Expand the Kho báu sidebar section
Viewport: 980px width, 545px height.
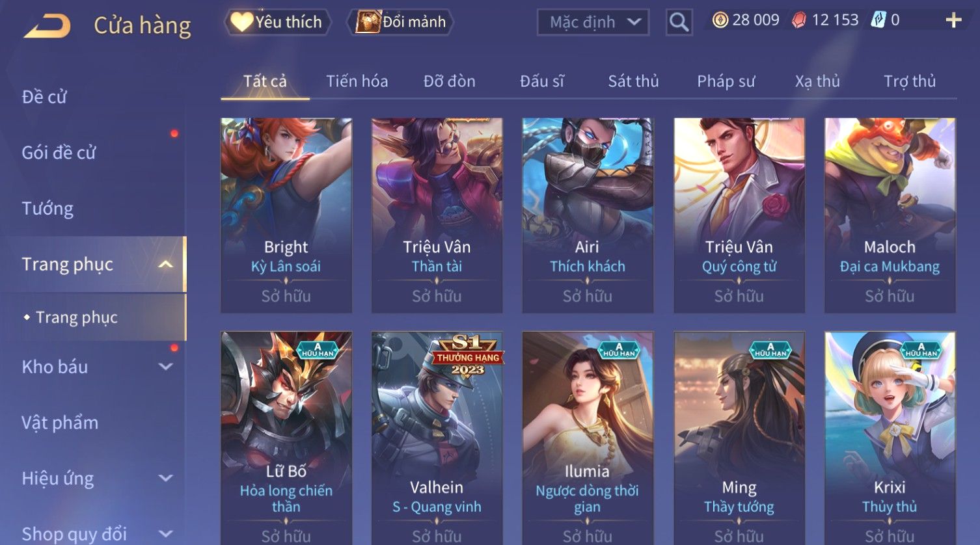[166, 367]
